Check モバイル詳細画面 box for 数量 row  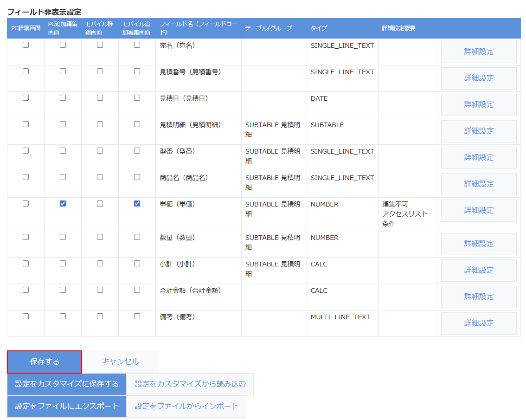[100, 237]
